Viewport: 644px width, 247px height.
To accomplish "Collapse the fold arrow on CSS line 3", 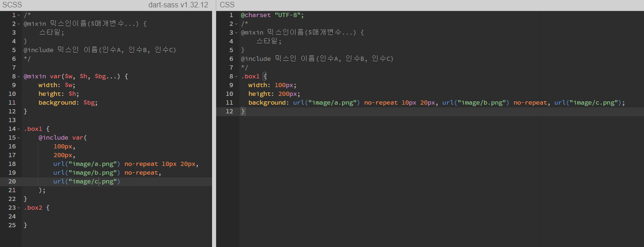I will [x=236, y=33].
